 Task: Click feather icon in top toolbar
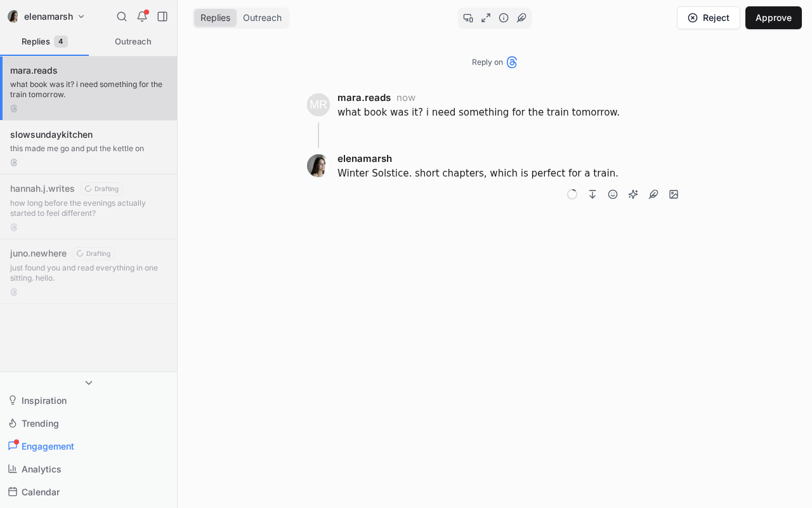click(521, 18)
